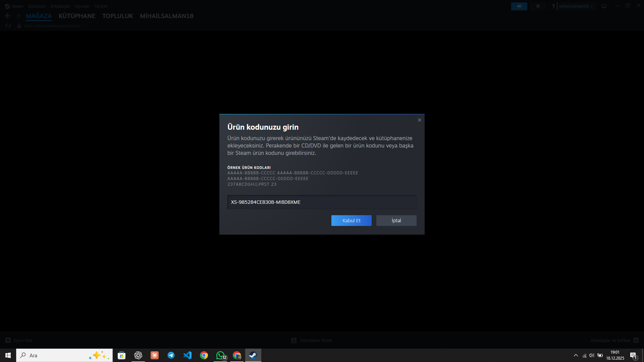
Task: Go forward with the forward arrow
Action: tap(18, 16)
